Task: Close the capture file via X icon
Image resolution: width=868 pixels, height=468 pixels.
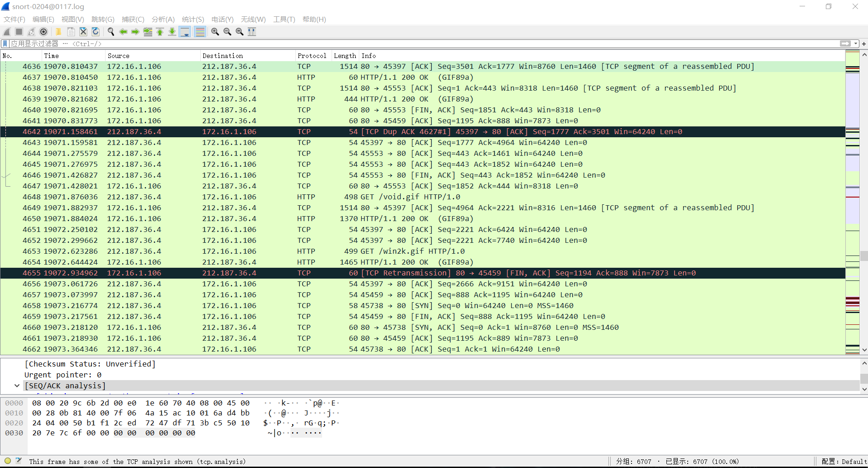Action: tap(83, 32)
